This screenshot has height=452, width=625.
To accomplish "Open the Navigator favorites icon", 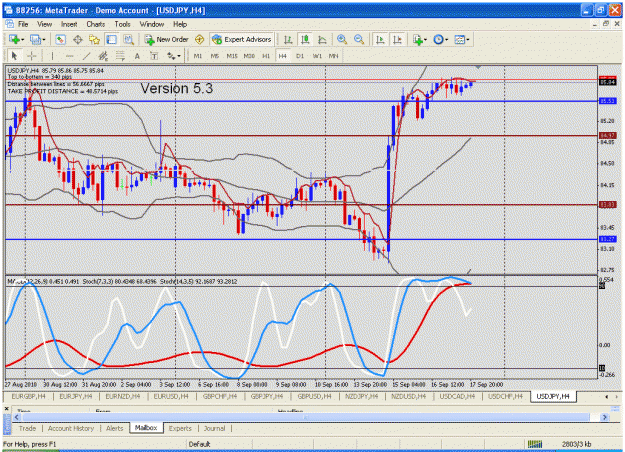I will pos(94,39).
